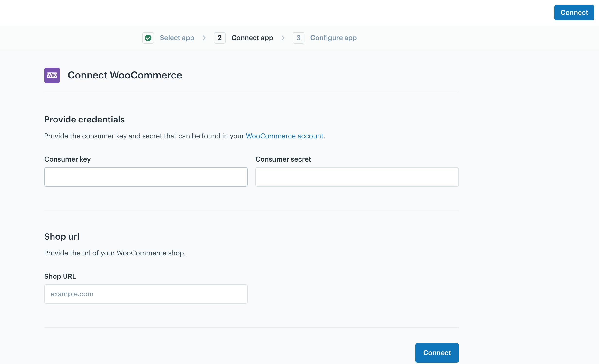599x364 pixels.
Task: Click the Connect app step label
Action: [252, 38]
